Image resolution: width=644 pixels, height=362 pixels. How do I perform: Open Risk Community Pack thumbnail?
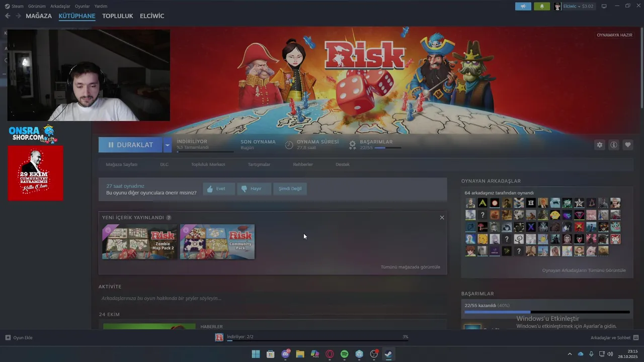pos(217,242)
